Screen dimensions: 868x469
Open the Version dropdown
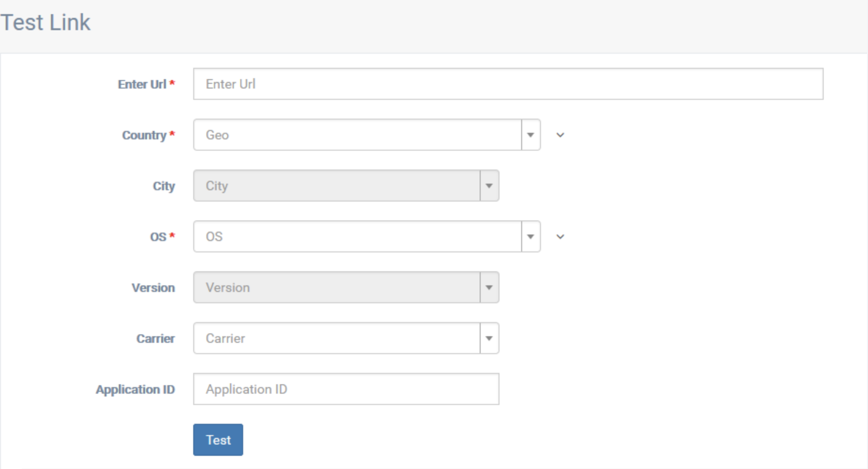pos(339,287)
